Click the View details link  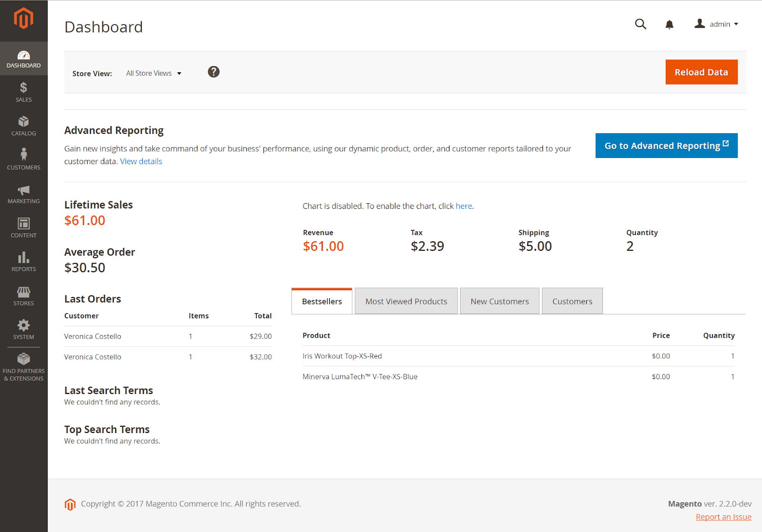[x=140, y=161]
